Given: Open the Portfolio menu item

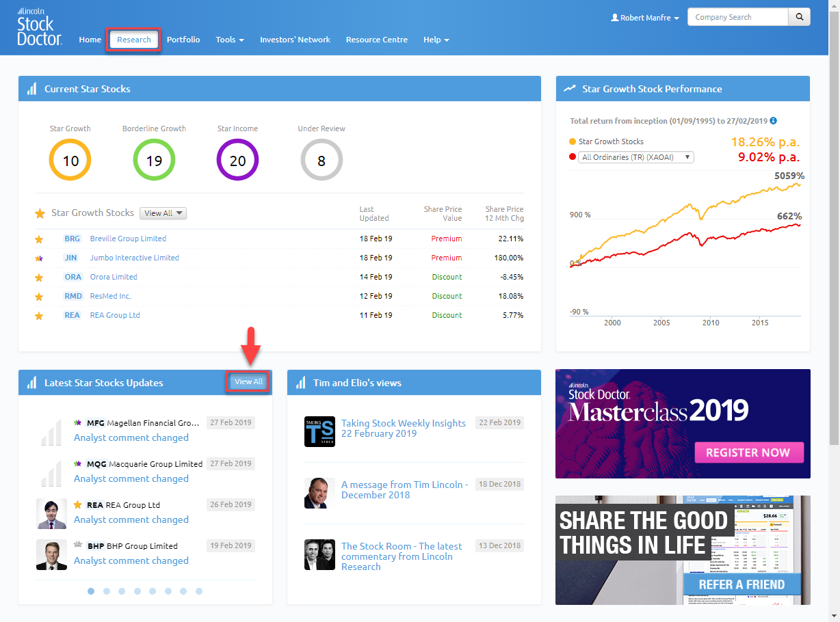Looking at the screenshot, I should click(183, 40).
